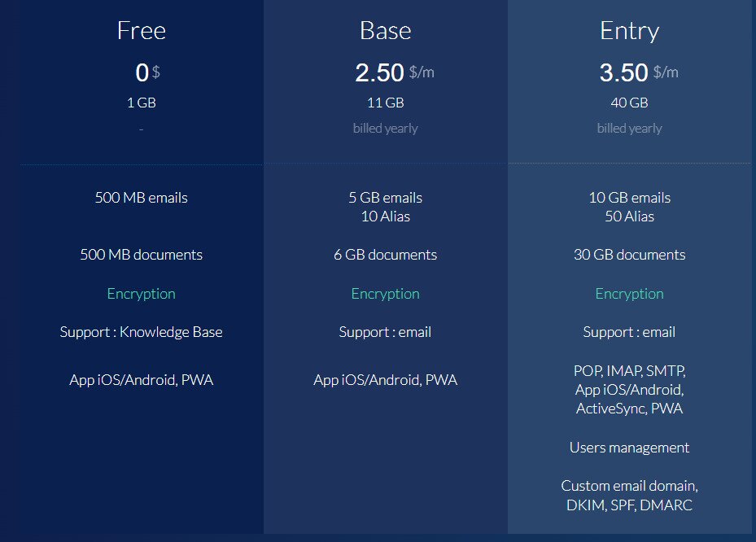The height and width of the screenshot is (542, 756).
Task: Select '6 GB documents' in Base plan
Action: (385, 255)
